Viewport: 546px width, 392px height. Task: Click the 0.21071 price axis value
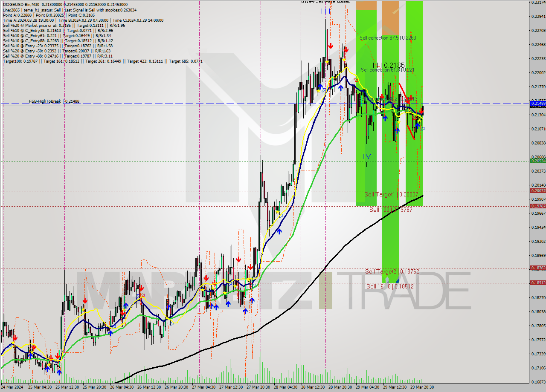[538, 129]
